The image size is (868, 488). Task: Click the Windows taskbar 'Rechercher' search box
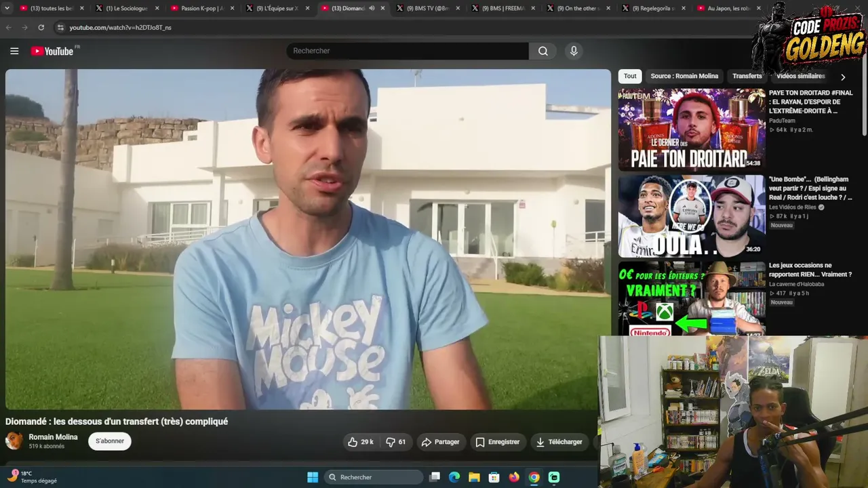tap(374, 477)
